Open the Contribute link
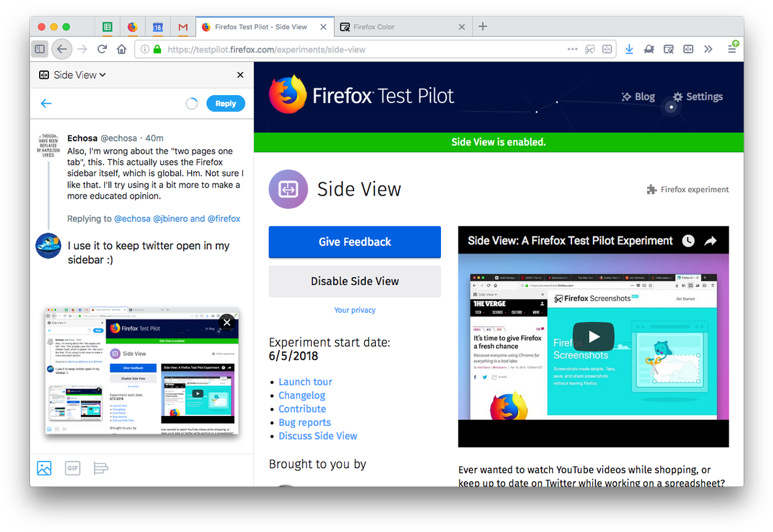 click(x=302, y=409)
